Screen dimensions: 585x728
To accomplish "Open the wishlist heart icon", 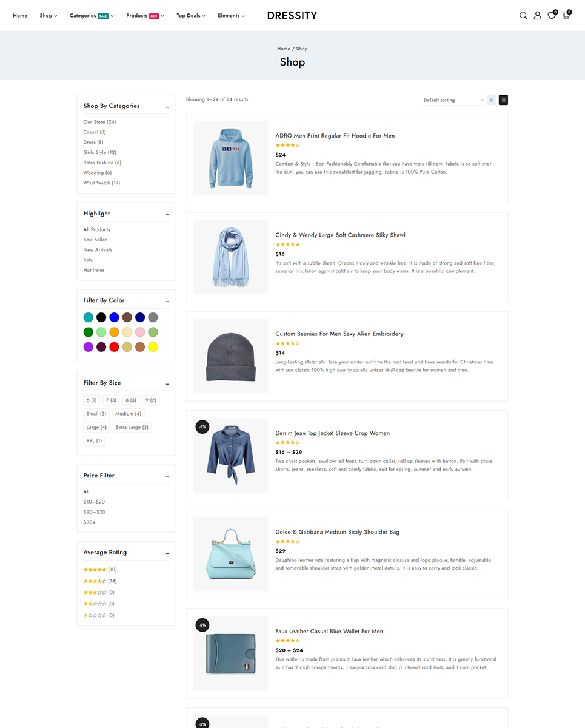I will [552, 16].
